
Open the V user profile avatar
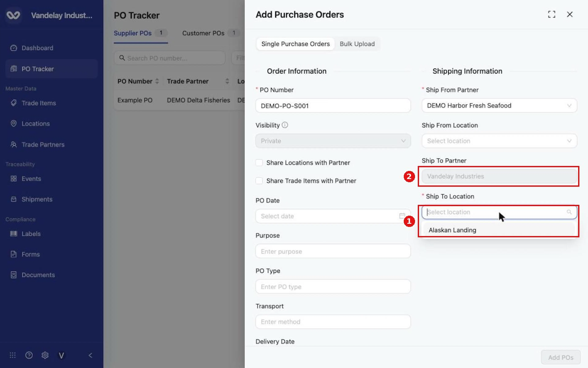coord(61,356)
